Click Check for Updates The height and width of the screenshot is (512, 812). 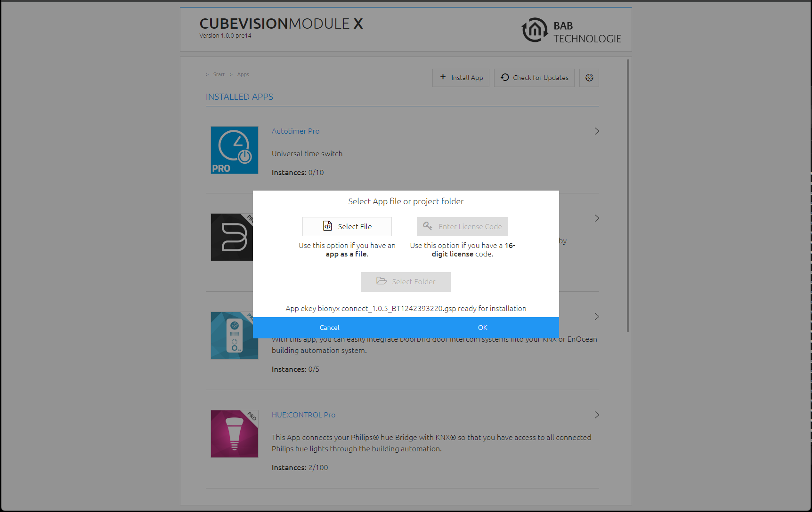click(534, 78)
